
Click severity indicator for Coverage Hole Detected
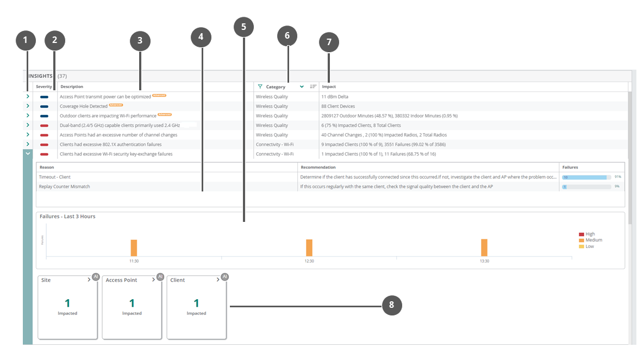click(44, 107)
